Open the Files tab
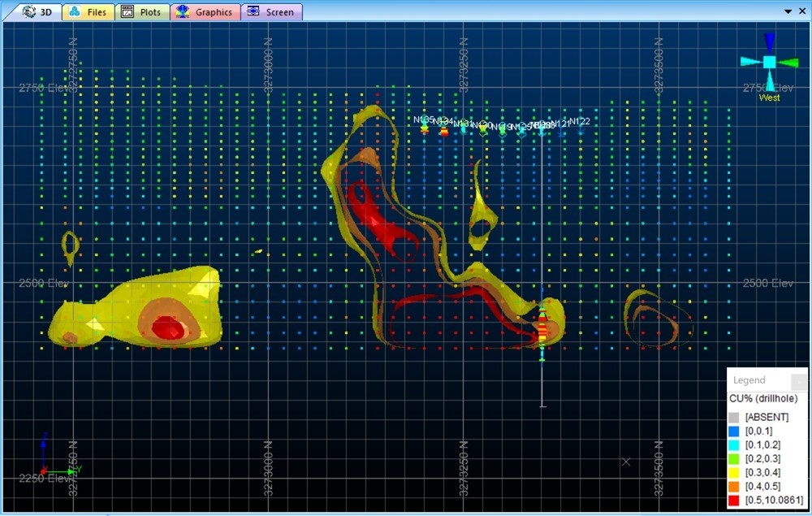Screen dimensions: 812x516 pyautogui.click(x=88, y=12)
